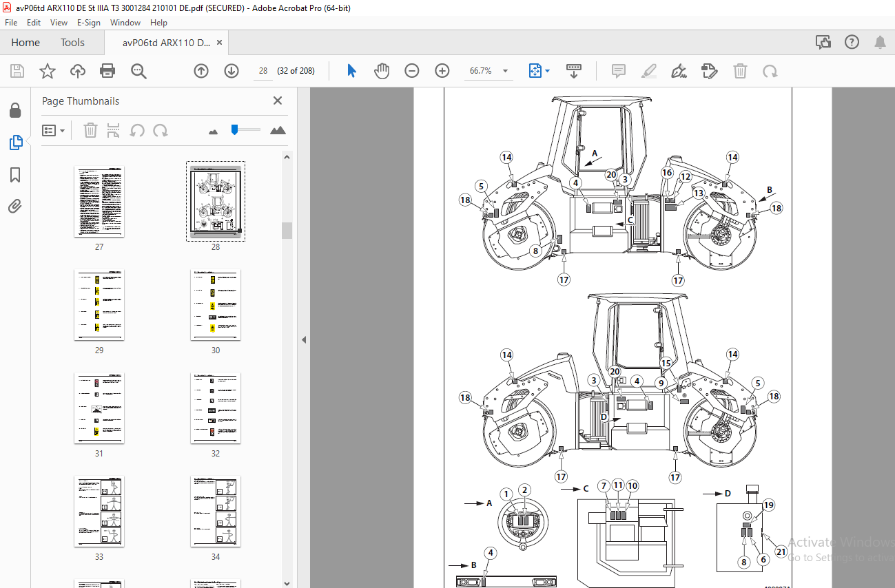Viewport: 895px width, 588px height.
Task: Open the read mode scrolling tool
Action: point(573,71)
